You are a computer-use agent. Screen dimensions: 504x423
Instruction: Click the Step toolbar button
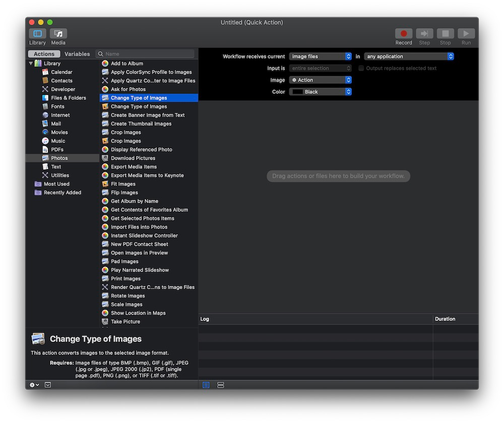(424, 34)
